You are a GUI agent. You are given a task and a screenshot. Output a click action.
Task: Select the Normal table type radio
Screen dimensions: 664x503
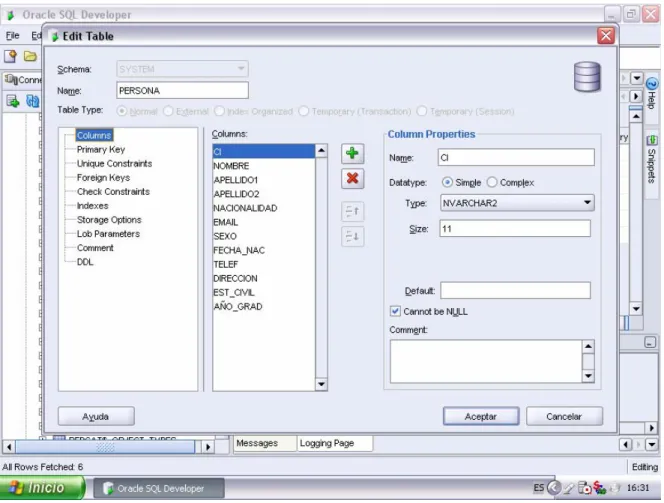point(122,111)
